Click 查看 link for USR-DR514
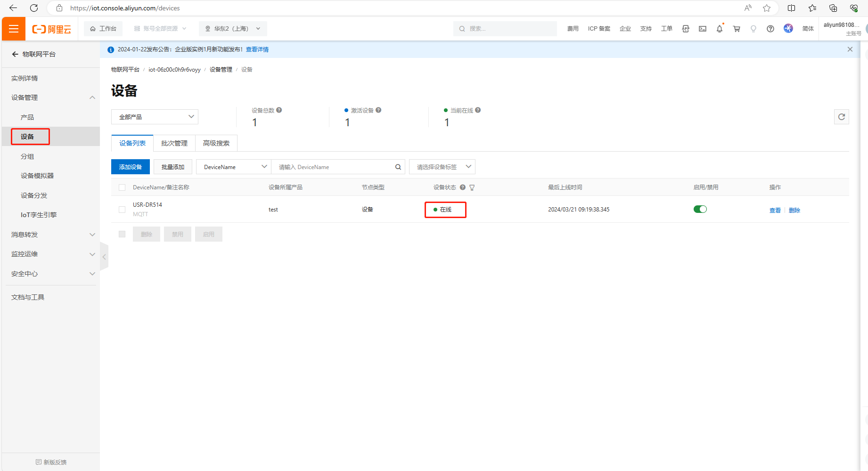 point(775,211)
